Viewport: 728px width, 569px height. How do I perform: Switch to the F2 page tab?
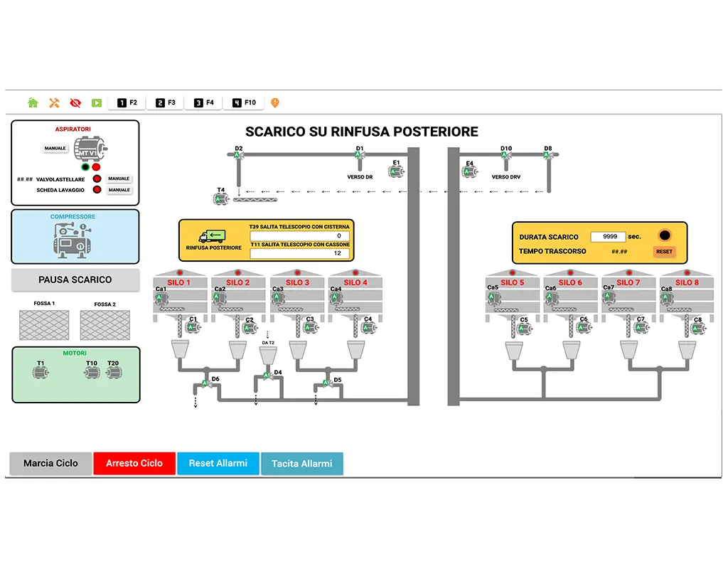point(127,102)
